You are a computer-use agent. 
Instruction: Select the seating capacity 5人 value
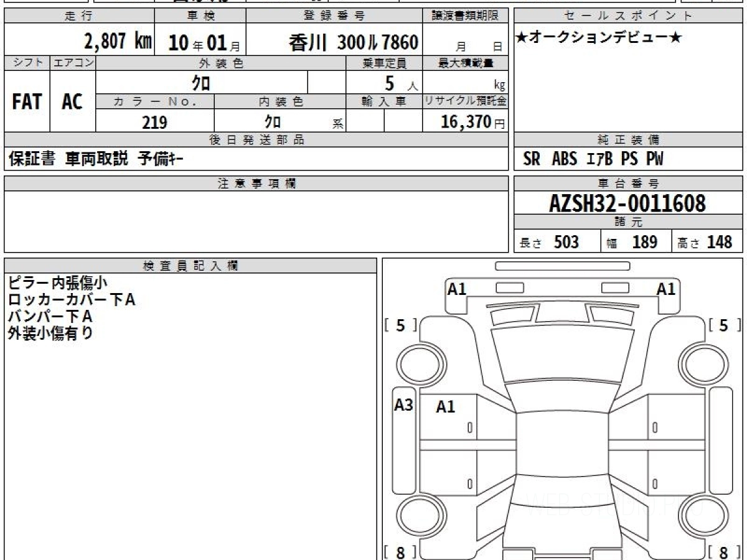click(400, 83)
